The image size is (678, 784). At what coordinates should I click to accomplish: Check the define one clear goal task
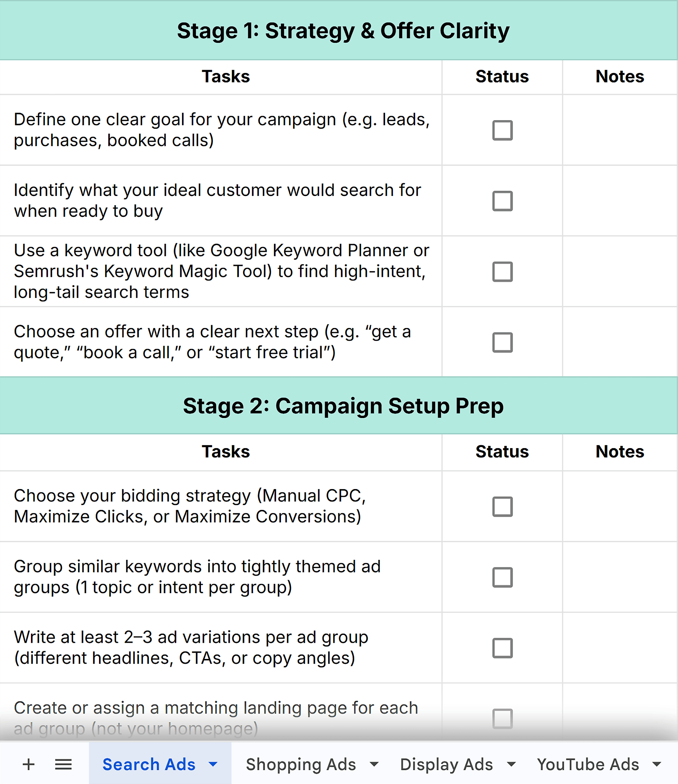[502, 130]
